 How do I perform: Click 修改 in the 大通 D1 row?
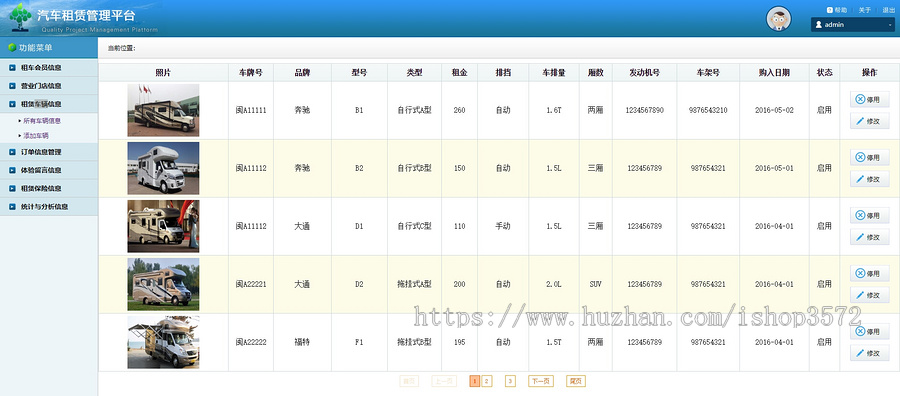(869, 237)
